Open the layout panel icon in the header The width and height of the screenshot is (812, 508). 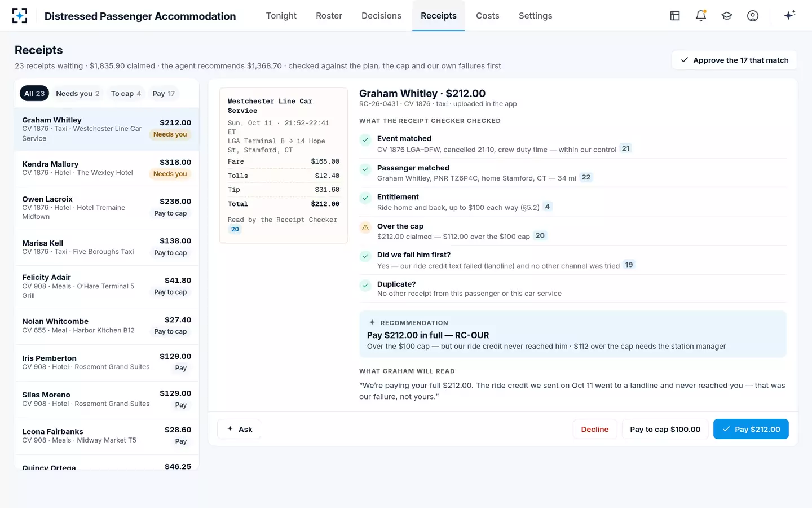[675, 16]
